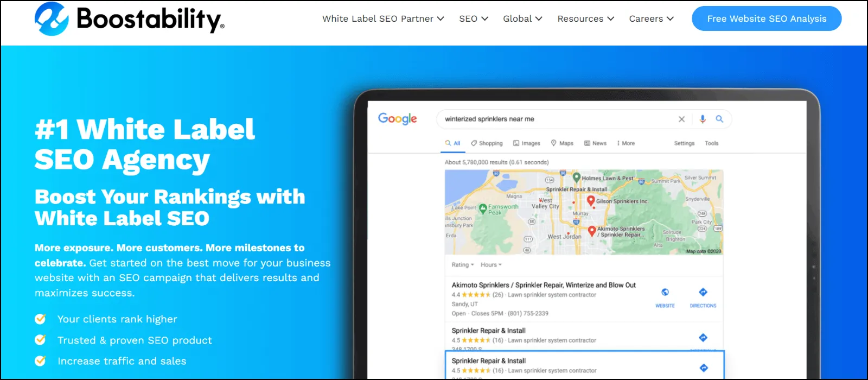Switch to the News tab
Screen dimensions: 868x380
point(595,143)
